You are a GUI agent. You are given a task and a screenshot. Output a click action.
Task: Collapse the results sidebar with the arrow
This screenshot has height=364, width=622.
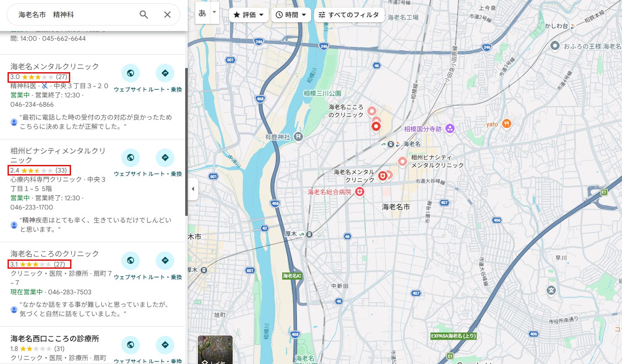coord(192,190)
